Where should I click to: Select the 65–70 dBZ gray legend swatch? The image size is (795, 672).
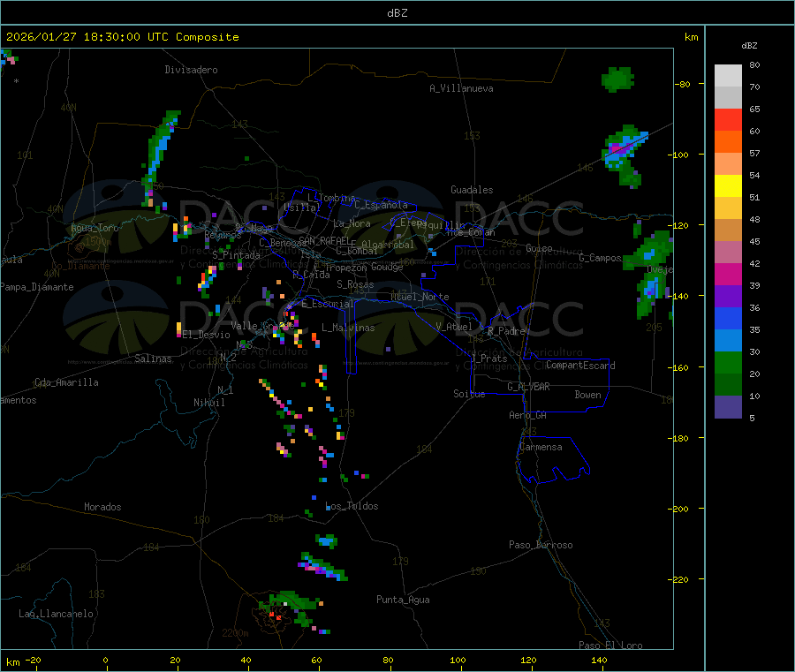pyautogui.click(x=728, y=97)
